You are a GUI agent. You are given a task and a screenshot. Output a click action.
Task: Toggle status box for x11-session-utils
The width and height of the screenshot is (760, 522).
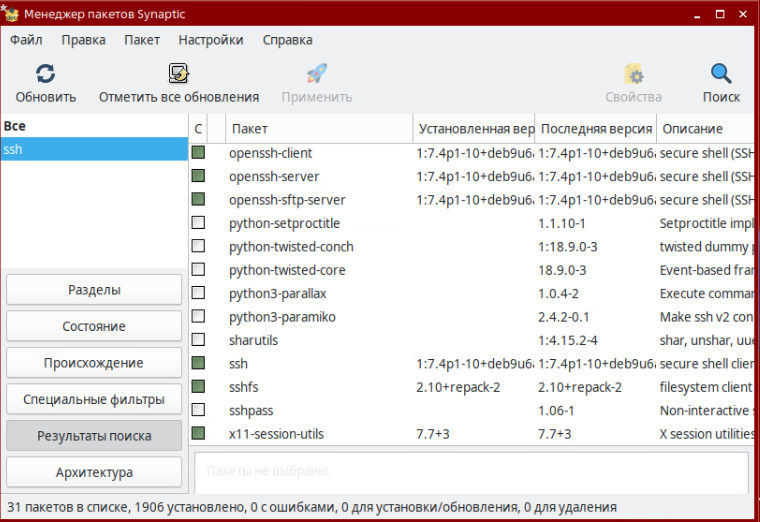tap(198, 433)
